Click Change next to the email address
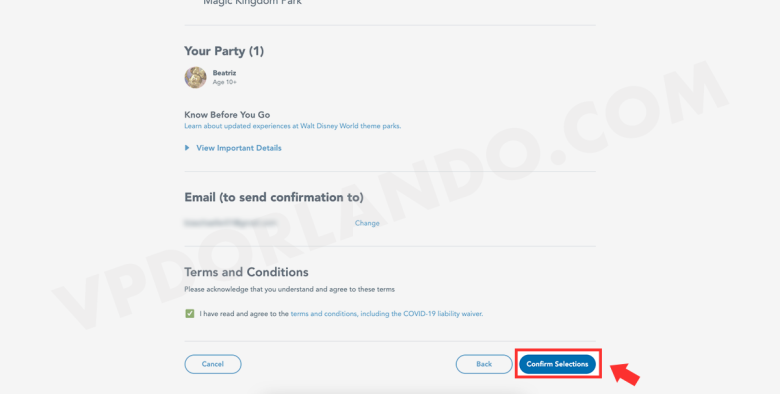The image size is (780, 394). 367,223
